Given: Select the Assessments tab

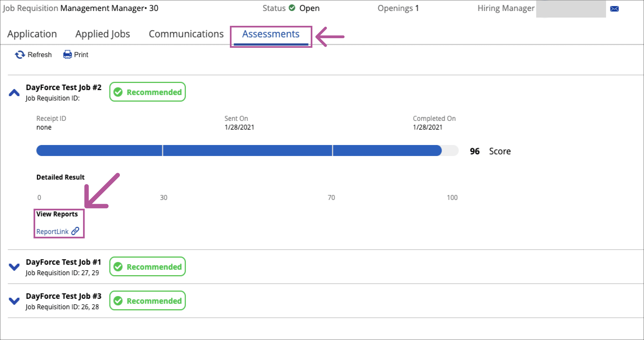Looking at the screenshot, I should pyautogui.click(x=271, y=34).
